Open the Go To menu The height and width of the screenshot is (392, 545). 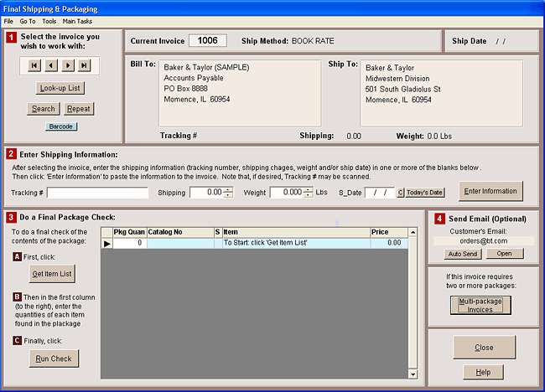(x=28, y=21)
